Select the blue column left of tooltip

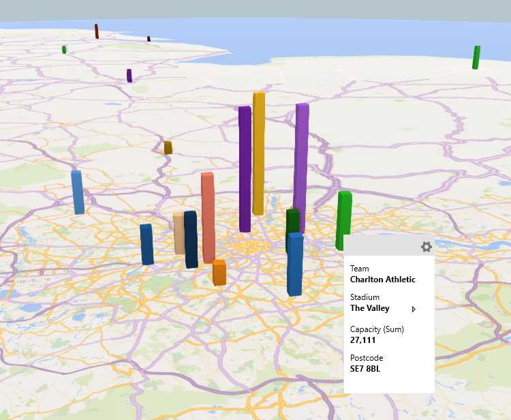point(294,265)
